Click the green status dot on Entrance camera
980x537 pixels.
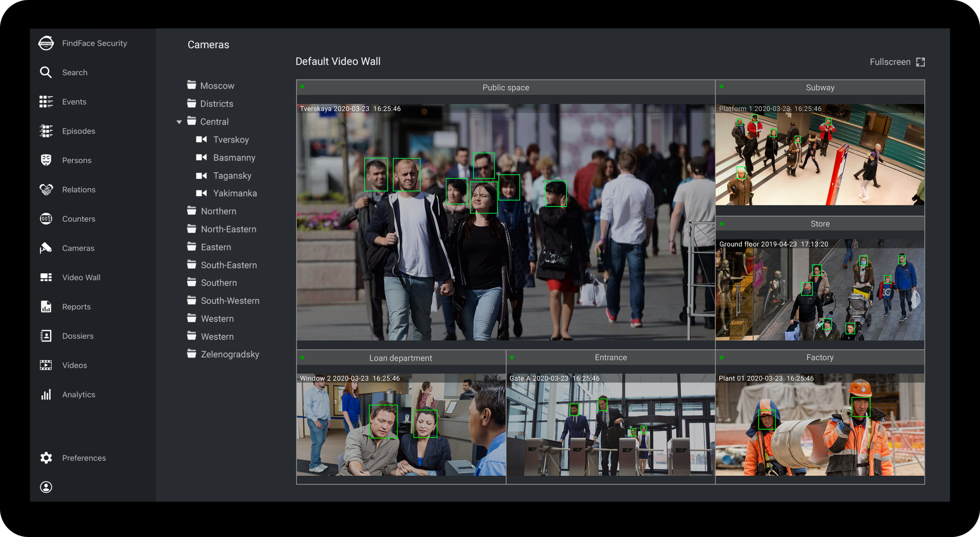tap(516, 357)
